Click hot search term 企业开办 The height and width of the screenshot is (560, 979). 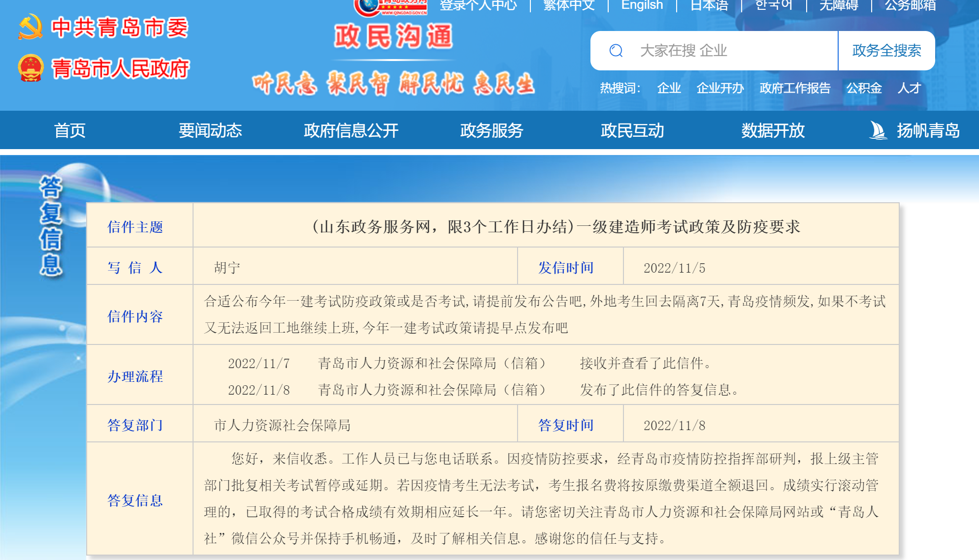[x=720, y=88]
